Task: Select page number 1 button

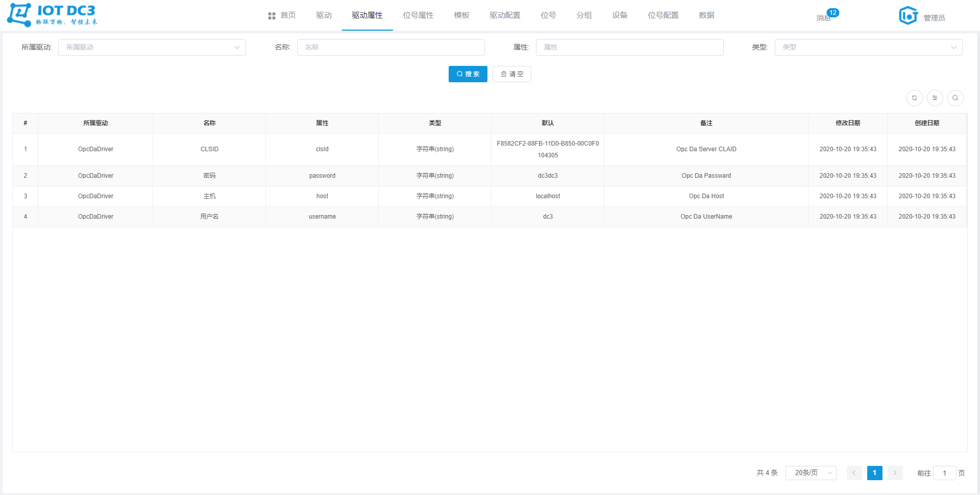Action: [874, 473]
